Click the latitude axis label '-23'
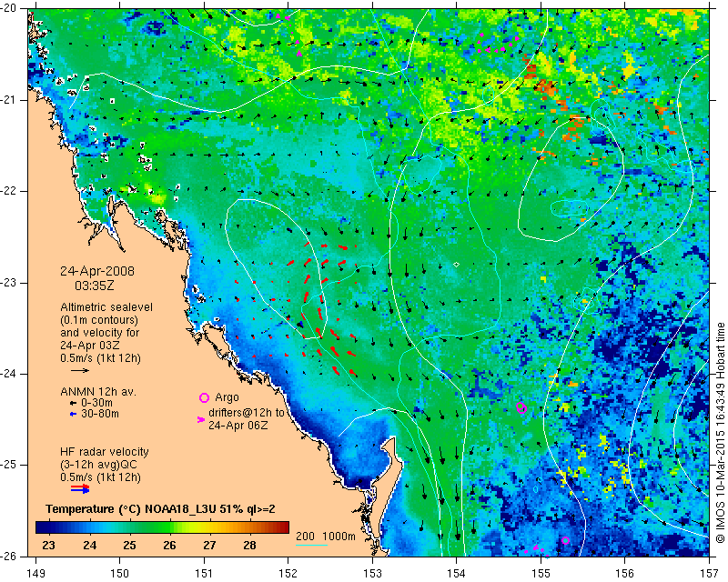Image resolution: width=728 pixels, height=582 pixels. coord(8,283)
